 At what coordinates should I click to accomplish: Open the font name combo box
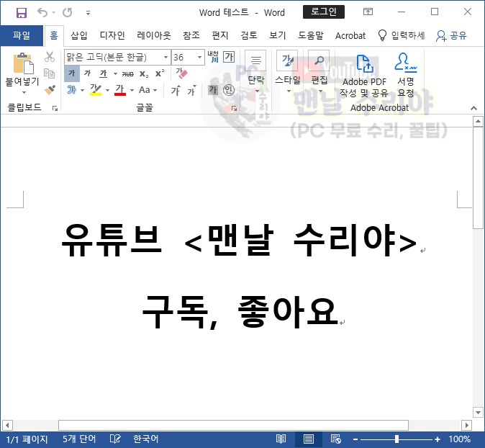click(117, 58)
